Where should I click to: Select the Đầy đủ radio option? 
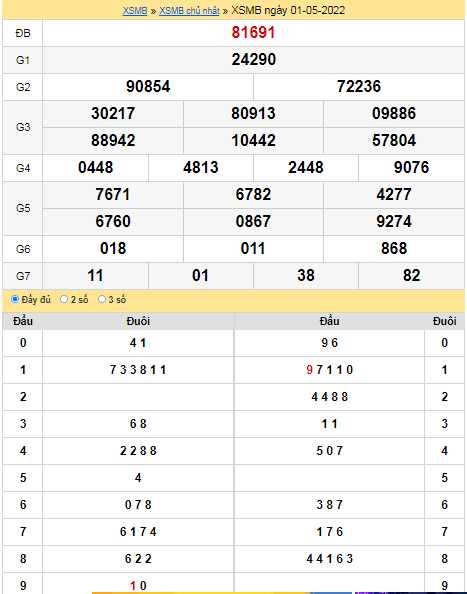15,299
